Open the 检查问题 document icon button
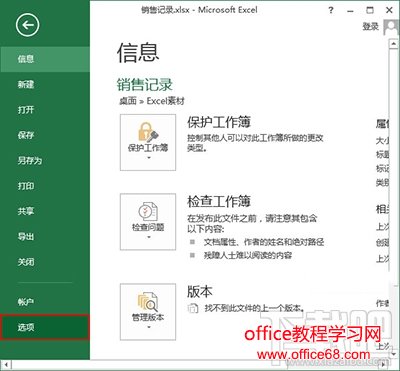The width and height of the screenshot is (400, 371). (x=148, y=222)
